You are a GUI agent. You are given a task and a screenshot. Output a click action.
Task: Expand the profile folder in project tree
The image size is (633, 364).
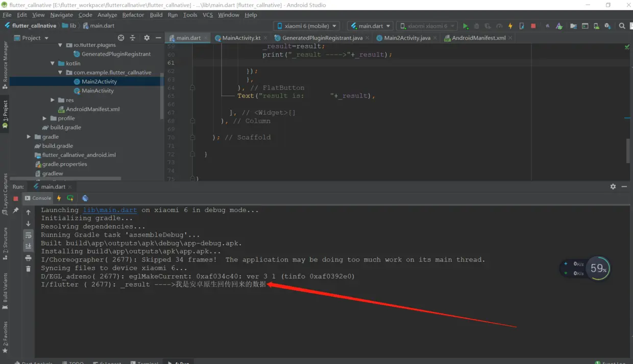pos(45,118)
